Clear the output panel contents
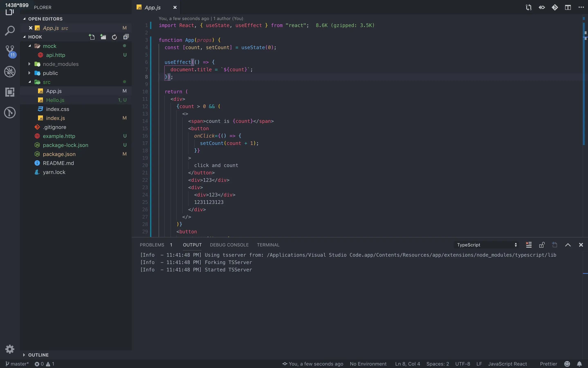588x368 pixels. [x=529, y=245]
